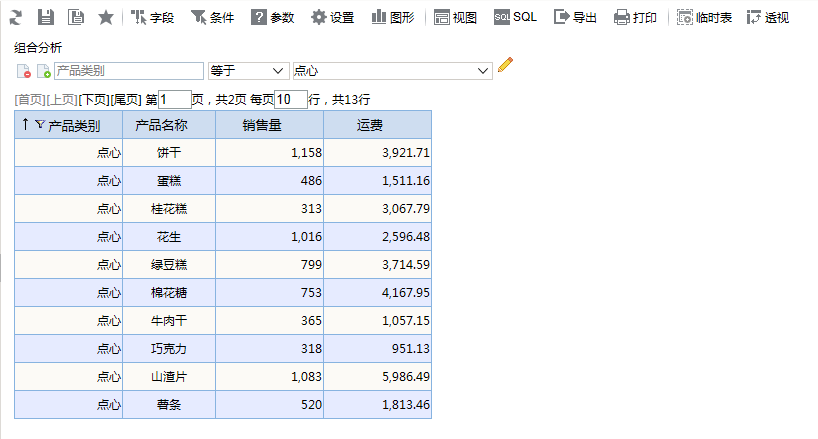Screen dimensions: 818x439
Task: Click the floppy disk save icon
Action: tap(46, 18)
